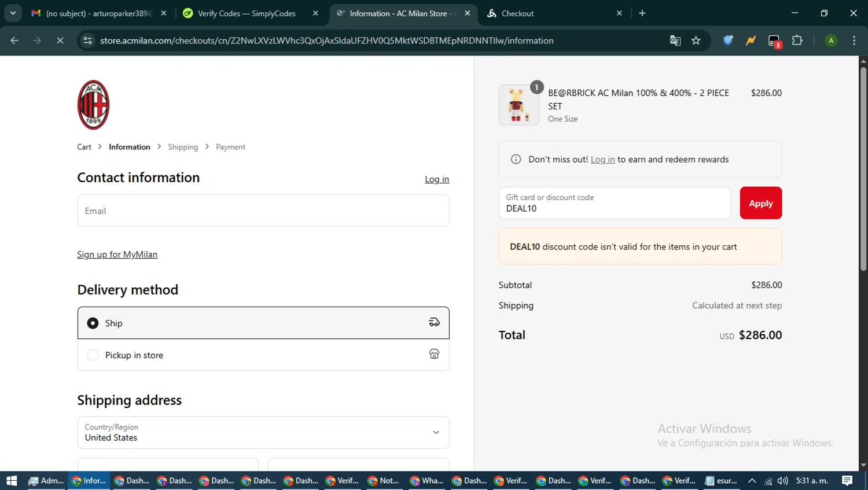Screen dimensions: 868x490
Task: Open the Country/Region dropdown
Action: pyautogui.click(x=263, y=433)
